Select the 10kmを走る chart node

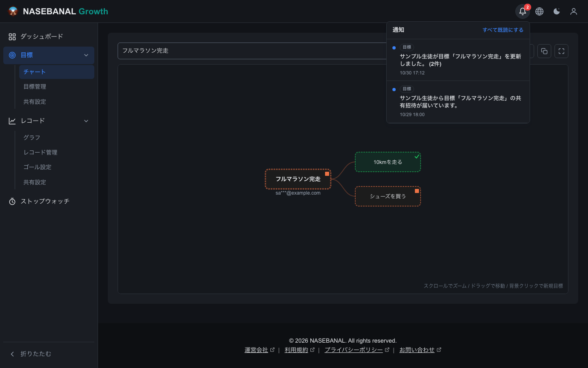pos(388,162)
